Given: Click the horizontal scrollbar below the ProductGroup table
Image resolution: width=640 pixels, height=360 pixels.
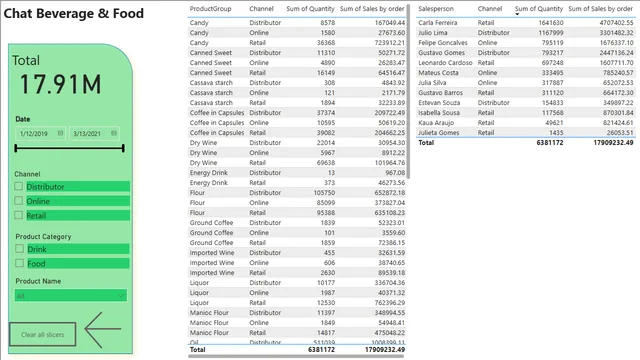Looking at the screenshot, I should (x=296, y=356).
